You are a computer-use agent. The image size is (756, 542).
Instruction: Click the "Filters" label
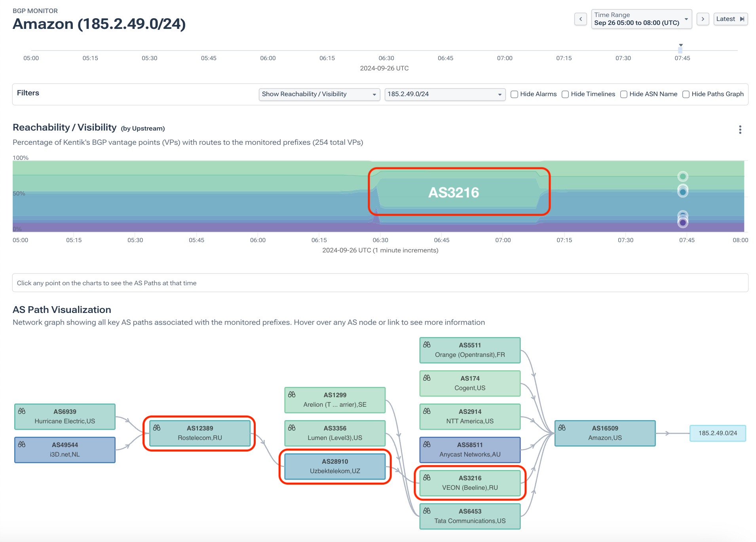pos(28,93)
